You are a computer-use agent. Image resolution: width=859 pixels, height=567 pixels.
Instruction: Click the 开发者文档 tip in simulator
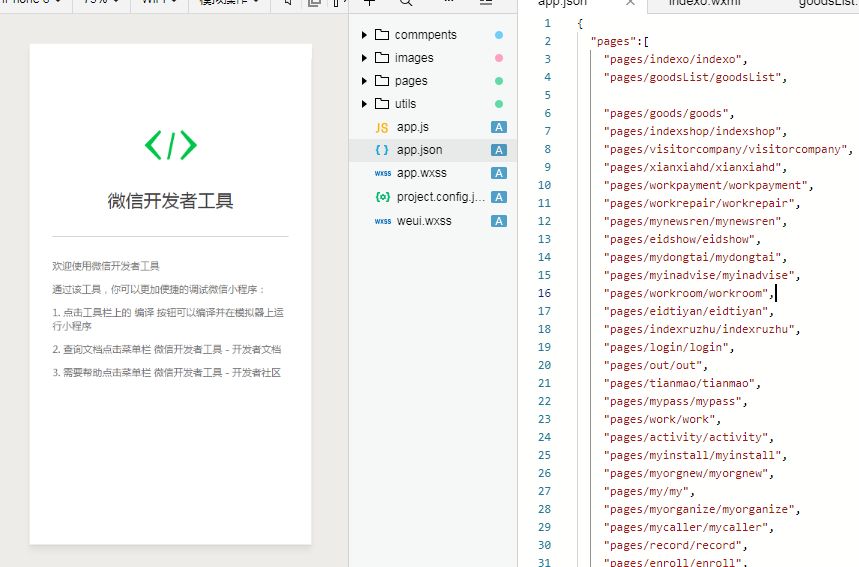click(x=167, y=350)
